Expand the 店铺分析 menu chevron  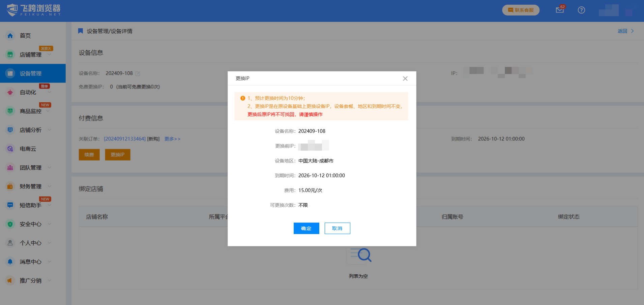coord(49,130)
